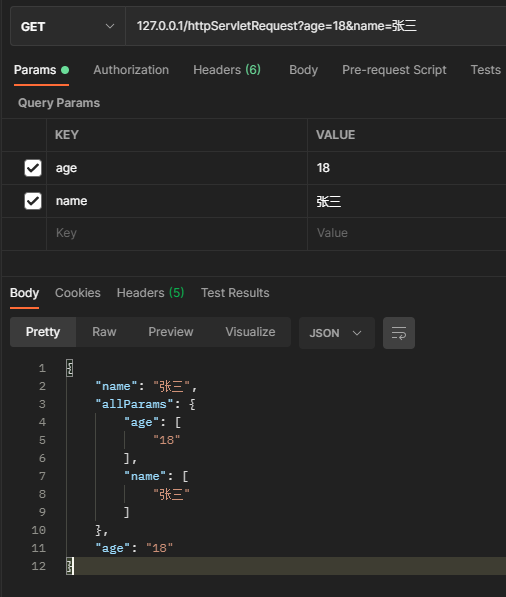Click line number 10 in gutter
The height and width of the screenshot is (597, 506).
(38, 530)
